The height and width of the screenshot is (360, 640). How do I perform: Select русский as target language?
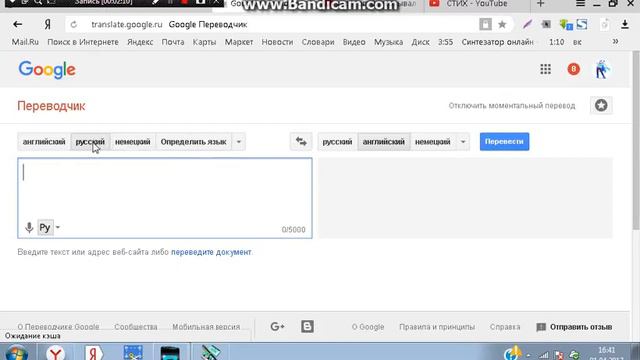[x=337, y=142]
